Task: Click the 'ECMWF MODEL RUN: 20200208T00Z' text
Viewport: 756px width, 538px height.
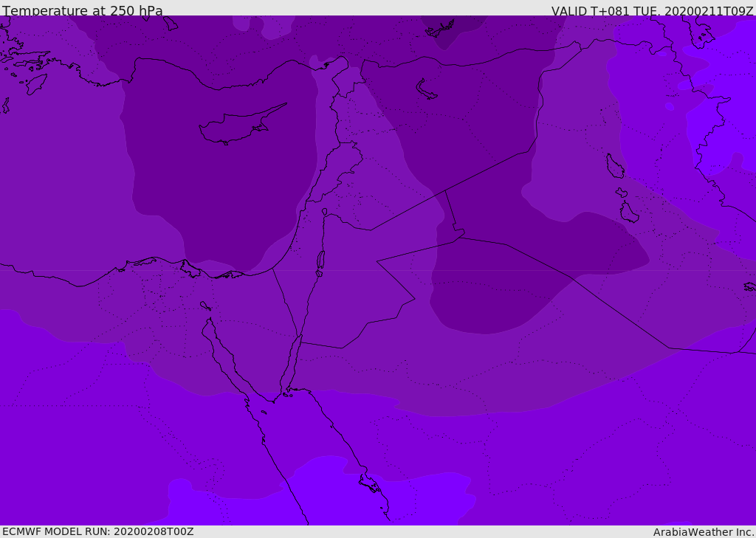Action: pyautogui.click(x=98, y=531)
